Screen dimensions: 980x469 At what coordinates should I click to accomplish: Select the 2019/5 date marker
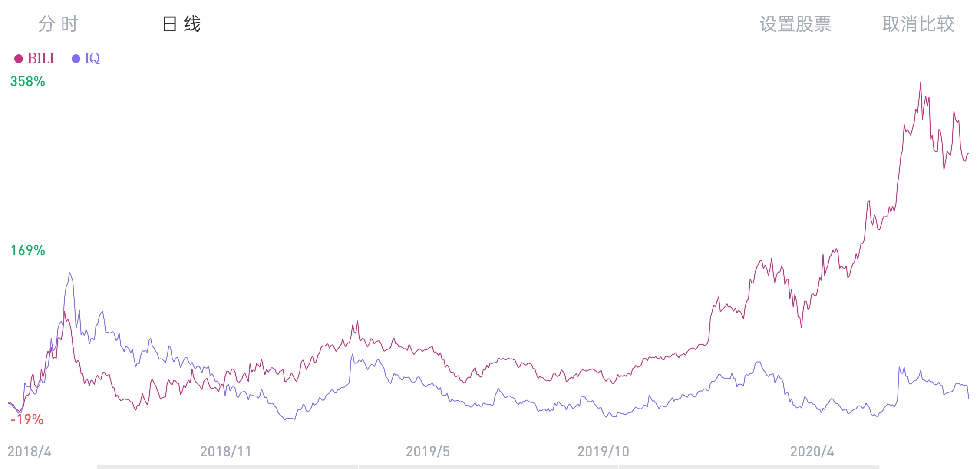[x=428, y=452]
